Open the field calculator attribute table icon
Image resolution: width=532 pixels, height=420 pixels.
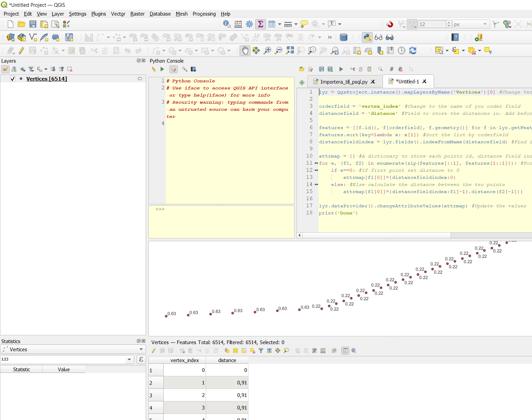click(x=238, y=24)
